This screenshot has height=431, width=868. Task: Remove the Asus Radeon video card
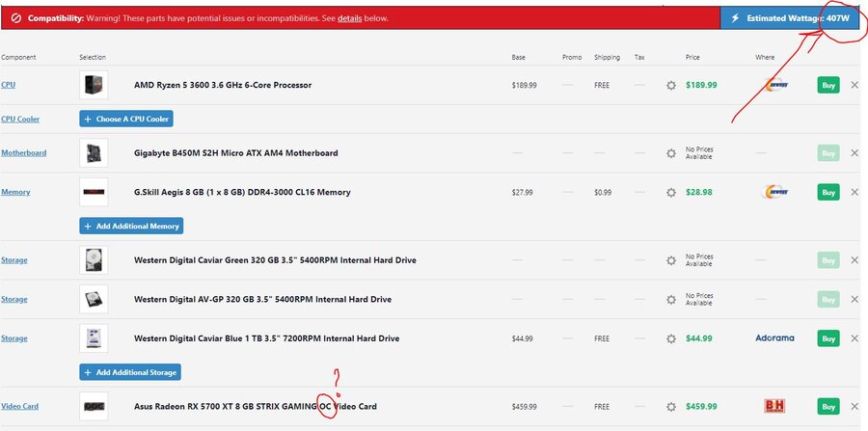(x=854, y=406)
